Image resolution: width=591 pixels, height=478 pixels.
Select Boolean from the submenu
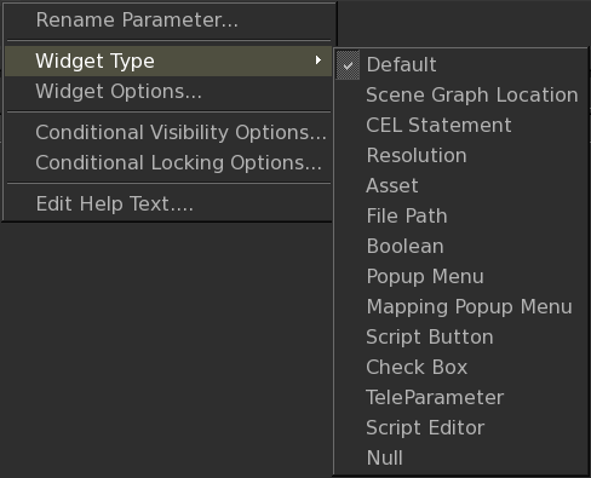tap(461, 246)
